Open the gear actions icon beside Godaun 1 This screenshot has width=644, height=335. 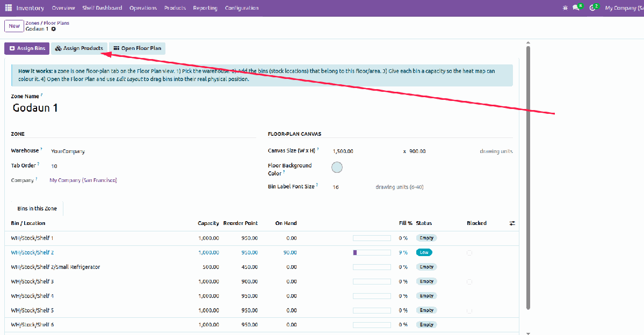tap(53, 29)
